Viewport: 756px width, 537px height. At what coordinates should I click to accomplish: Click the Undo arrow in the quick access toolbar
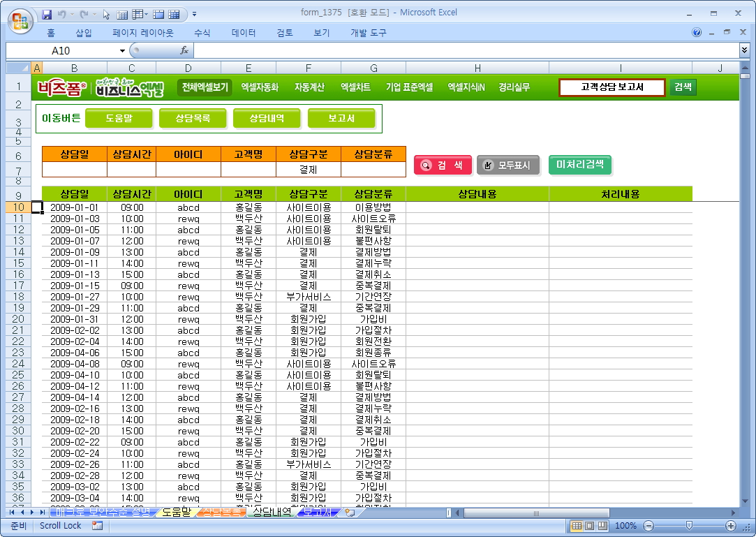point(62,13)
